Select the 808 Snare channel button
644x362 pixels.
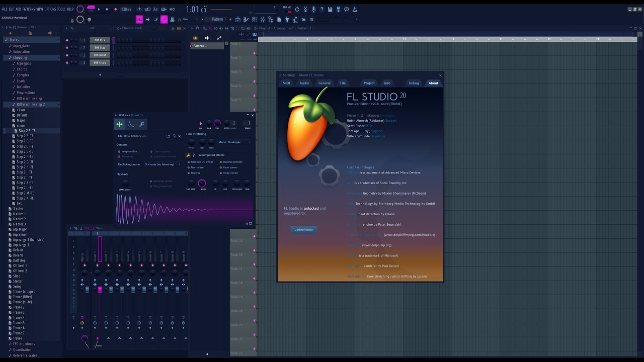(100, 63)
